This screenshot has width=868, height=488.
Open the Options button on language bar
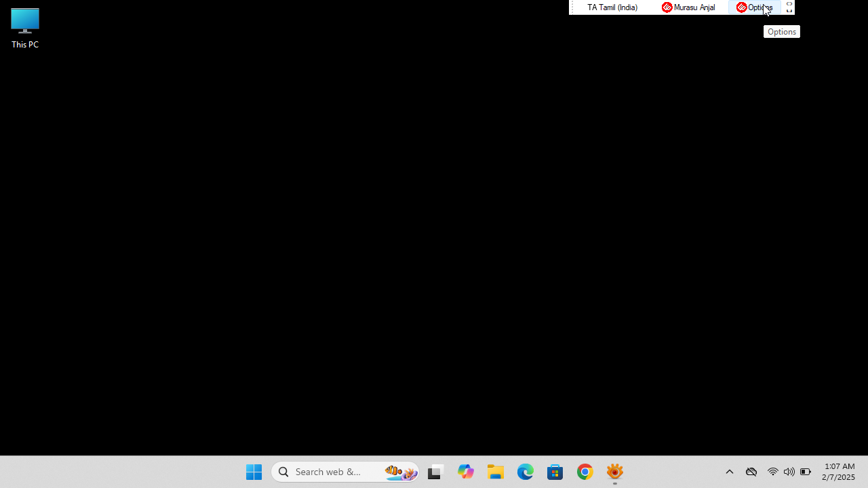(754, 7)
